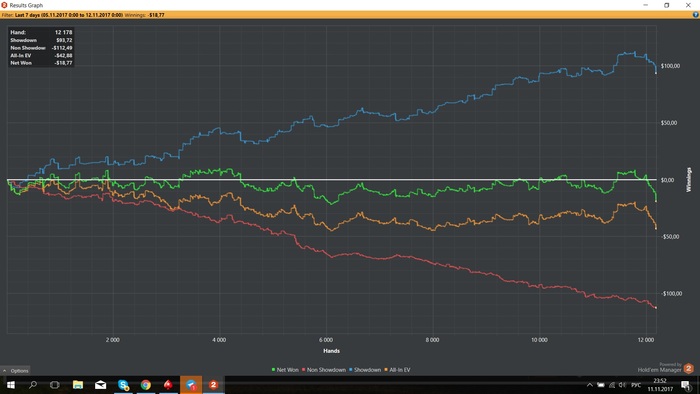This screenshot has height=394, width=700.
Task: Click the $0,00 axis label
Action: click(667, 180)
